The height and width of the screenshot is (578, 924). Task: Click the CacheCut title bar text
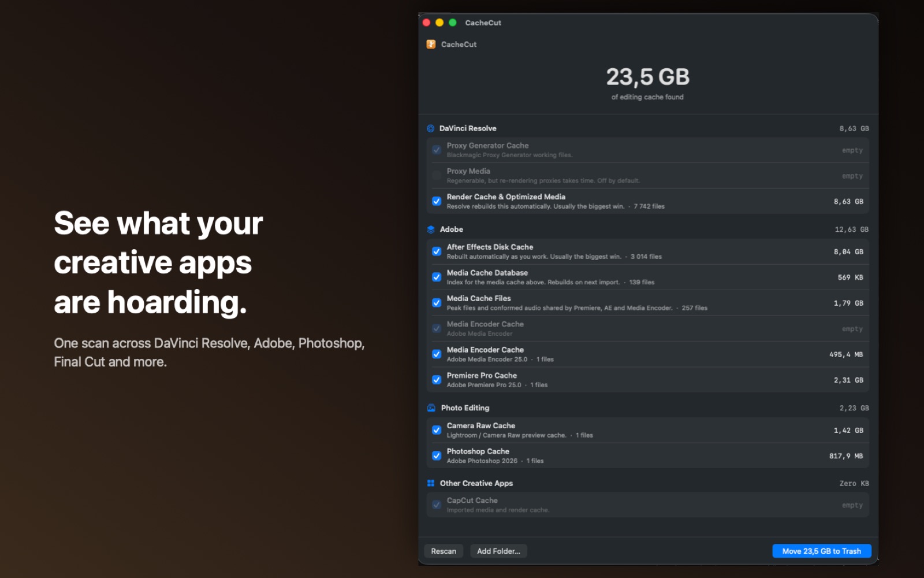[x=483, y=23]
